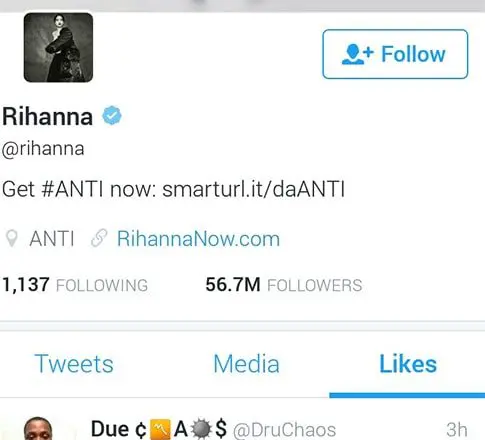Click the Follow button

(395, 54)
